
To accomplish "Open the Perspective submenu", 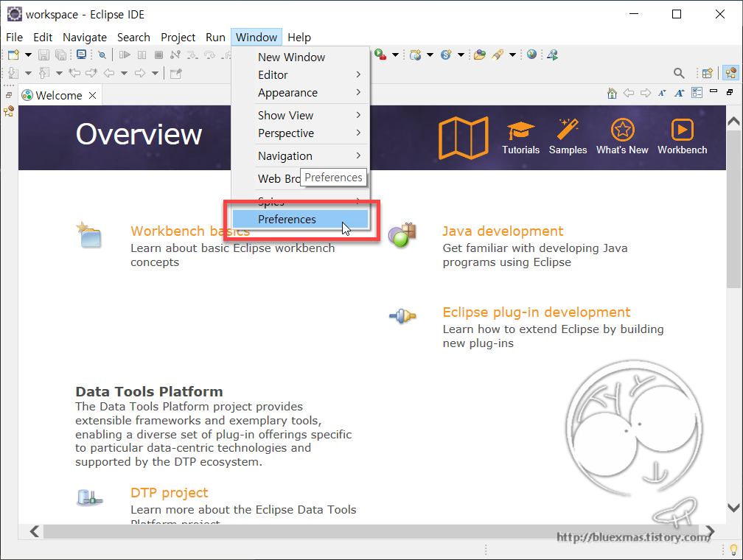I will [x=301, y=133].
